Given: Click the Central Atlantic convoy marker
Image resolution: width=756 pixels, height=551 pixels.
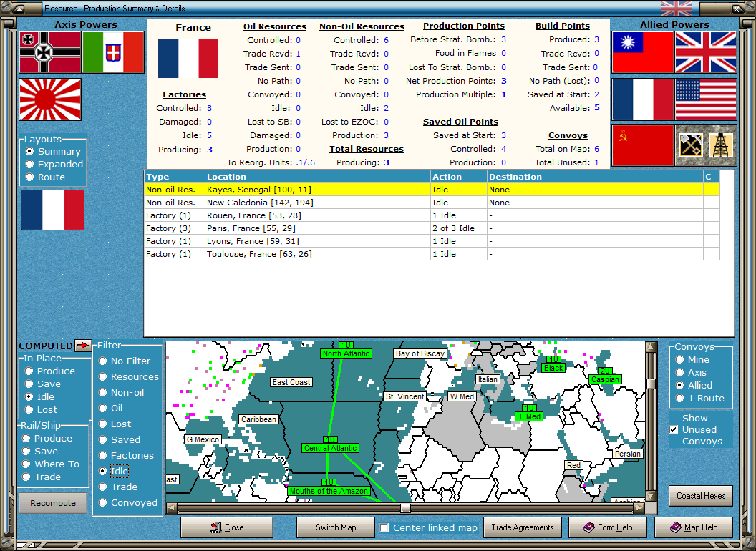Looking at the screenshot, I should [x=330, y=448].
